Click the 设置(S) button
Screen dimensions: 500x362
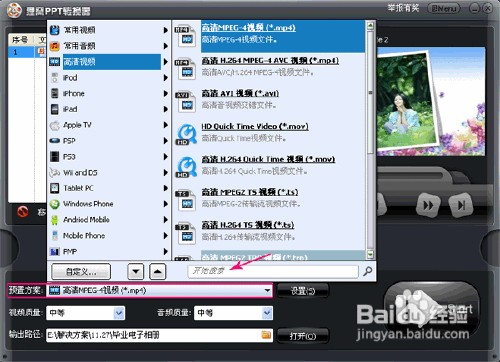click(x=303, y=291)
